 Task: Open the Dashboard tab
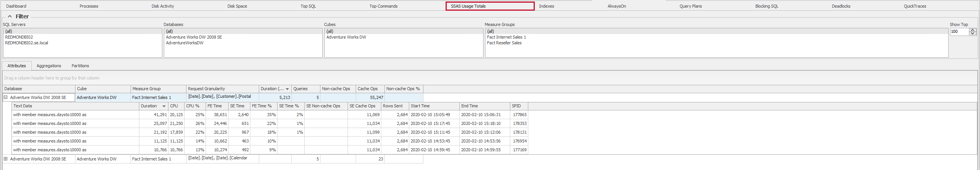pos(16,6)
